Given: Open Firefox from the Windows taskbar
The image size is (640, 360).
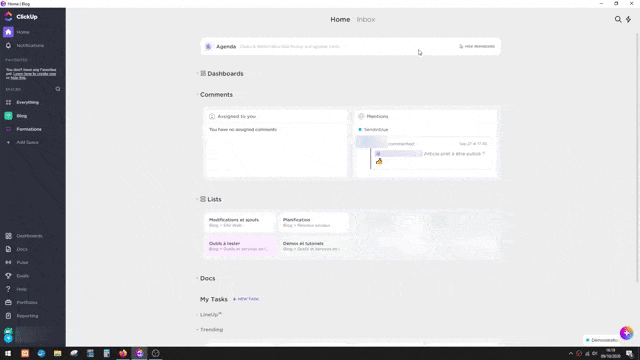Looking at the screenshot, I should (123, 353).
